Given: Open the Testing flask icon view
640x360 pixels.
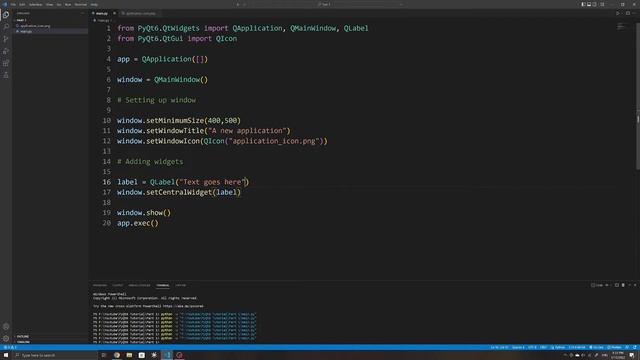Looking at the screenshot, I should (6, 75).
